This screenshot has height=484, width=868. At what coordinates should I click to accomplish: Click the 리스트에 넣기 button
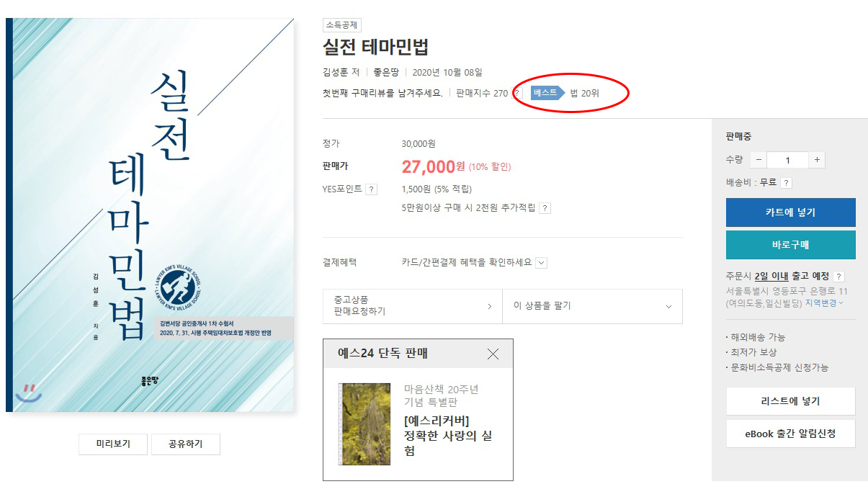pos(790,401)
